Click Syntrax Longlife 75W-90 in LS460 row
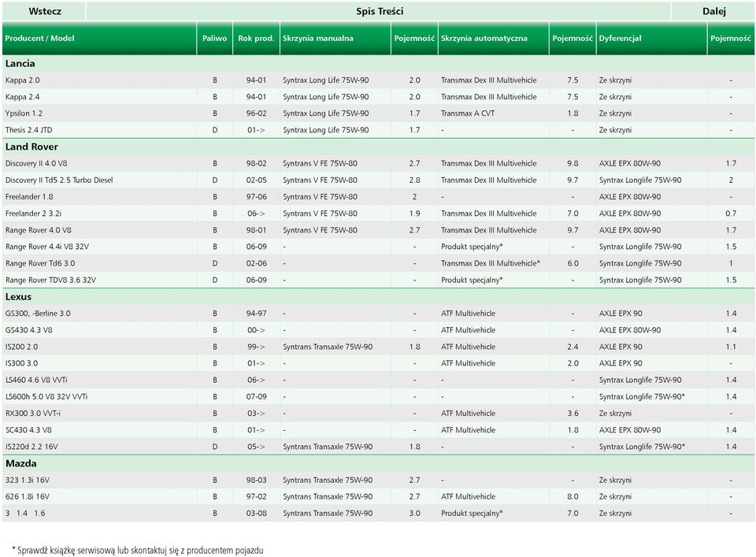 coord(640,380)
